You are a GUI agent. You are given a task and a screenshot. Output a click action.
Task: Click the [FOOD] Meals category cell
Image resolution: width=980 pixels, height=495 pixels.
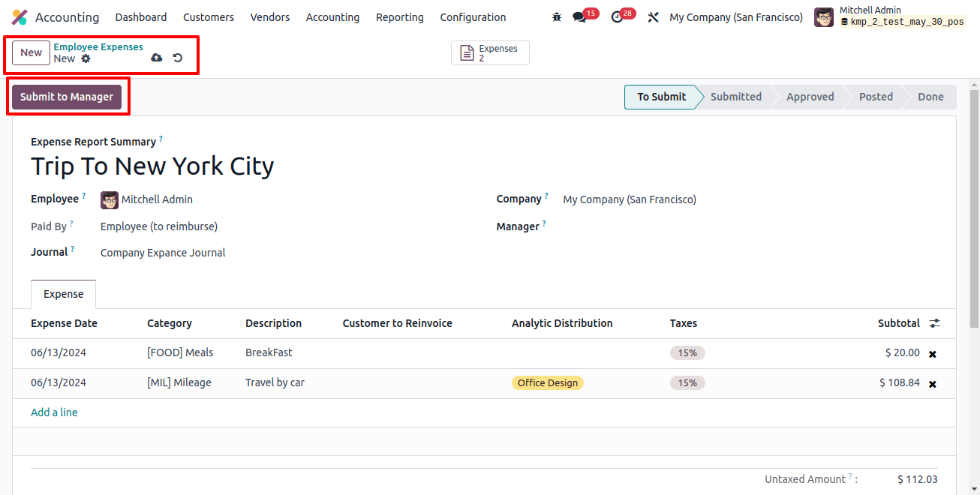(x=180, y=352)
